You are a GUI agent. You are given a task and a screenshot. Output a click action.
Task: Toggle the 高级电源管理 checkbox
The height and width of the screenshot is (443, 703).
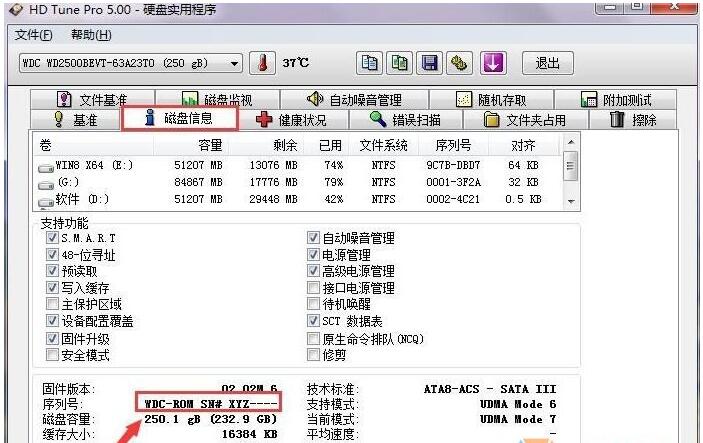[x=313, y=271]
